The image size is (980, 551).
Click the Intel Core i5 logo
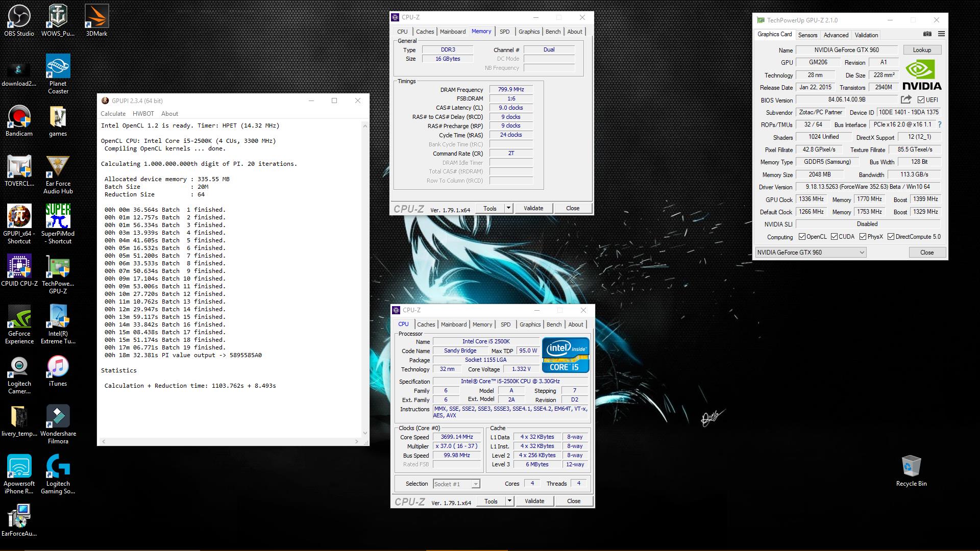(x=566, y=355)
